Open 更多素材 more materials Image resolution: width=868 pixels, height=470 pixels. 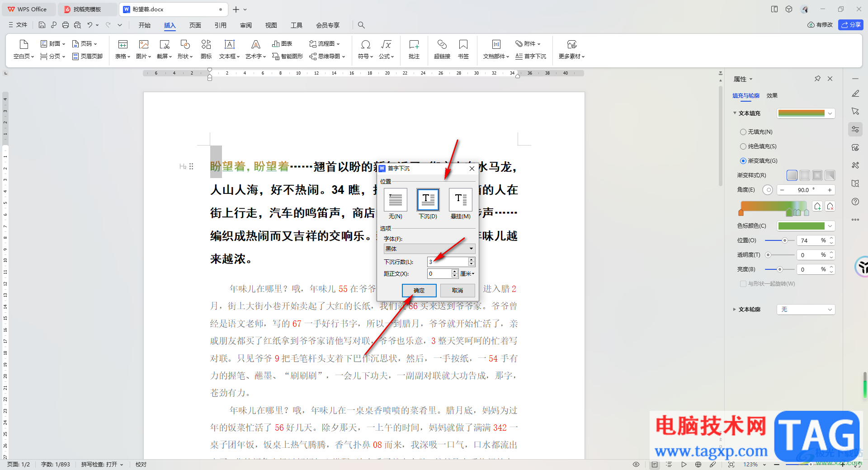click(x=572, y=49)
